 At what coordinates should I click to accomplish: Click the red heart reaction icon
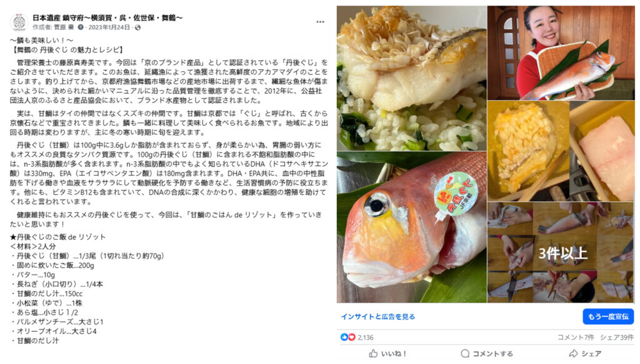[x=351, y=337]
